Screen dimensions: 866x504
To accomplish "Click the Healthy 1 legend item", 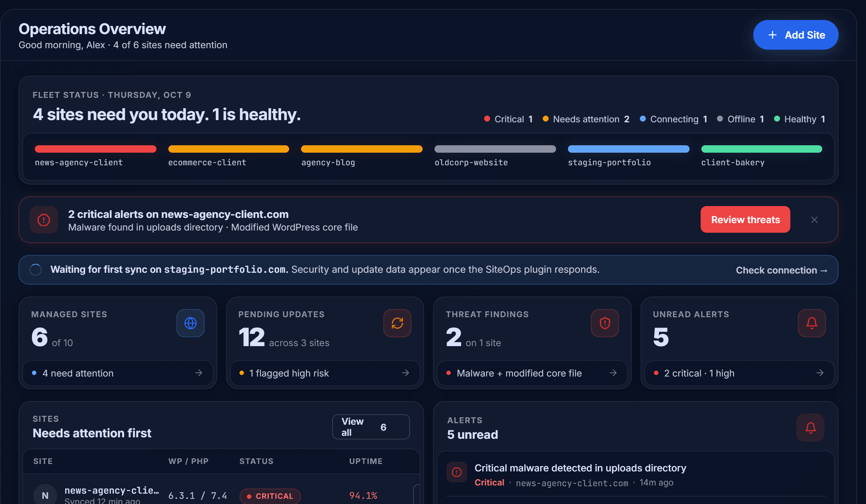I will pyautogui.click(x=800, y=119).
